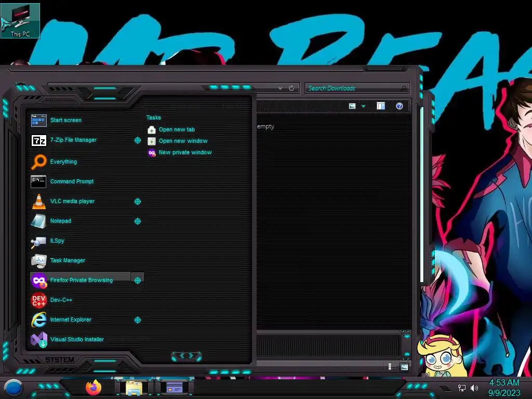Viewport: 532px width, 399px height.
Task: Click the Explorer vertical scrollbar
Action: coord(422,195)
